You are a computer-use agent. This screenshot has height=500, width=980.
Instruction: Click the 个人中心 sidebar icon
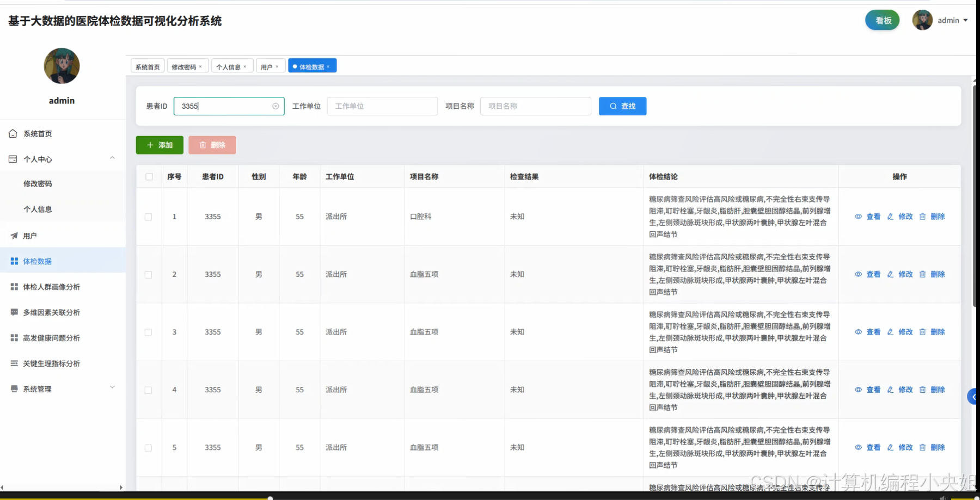13,159
